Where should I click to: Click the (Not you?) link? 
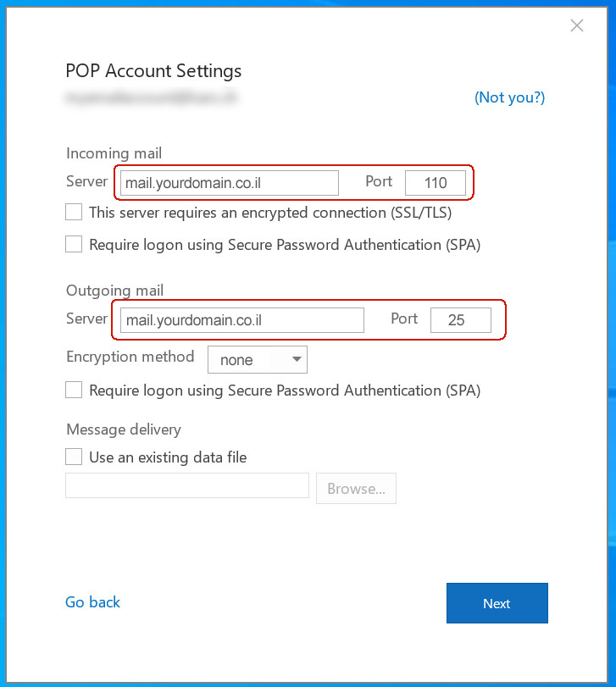click(x=509, y=97)
